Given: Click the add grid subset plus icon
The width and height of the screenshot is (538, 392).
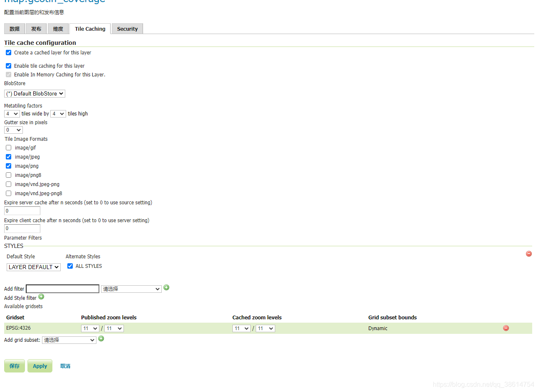Looking at the screenshot, I should pyautogui.click(x=101, y=338).
